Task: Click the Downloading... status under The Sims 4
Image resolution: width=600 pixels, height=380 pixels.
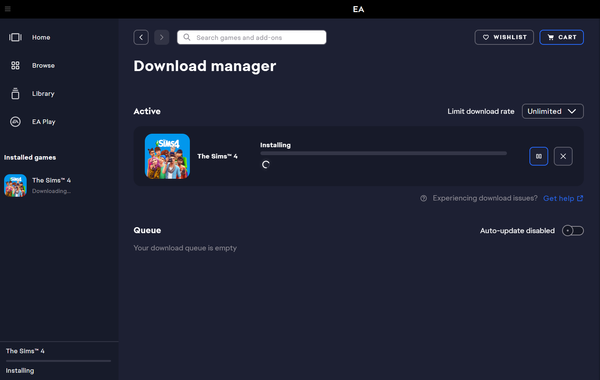Action: (x=51, y=191)
